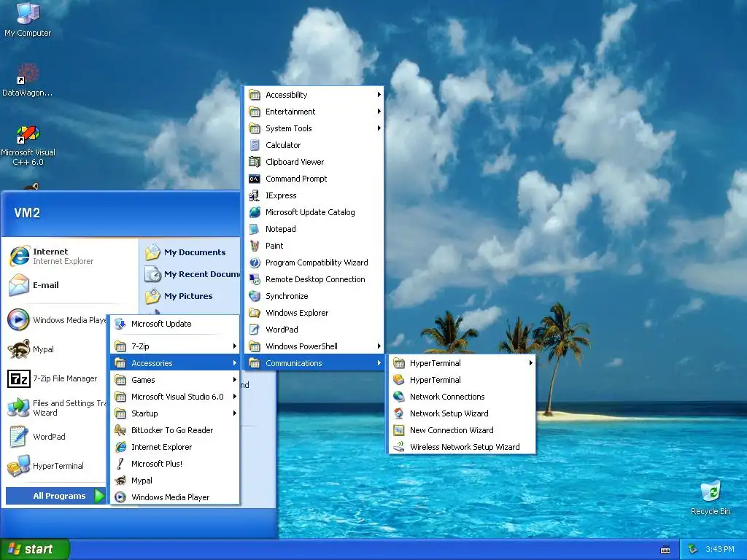
Task: Expand the HyperTerminal folder submenu
Action: pos(462,363)
